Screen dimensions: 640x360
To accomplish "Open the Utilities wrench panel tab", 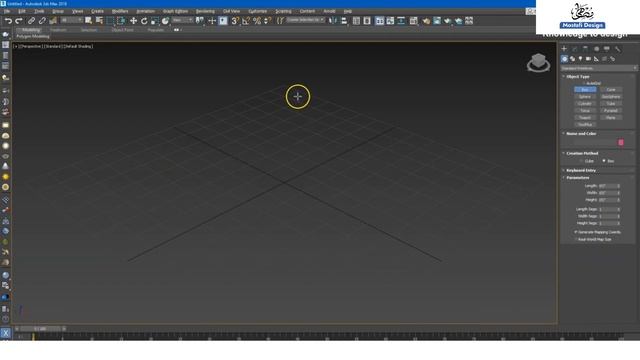I will [618, 49].
